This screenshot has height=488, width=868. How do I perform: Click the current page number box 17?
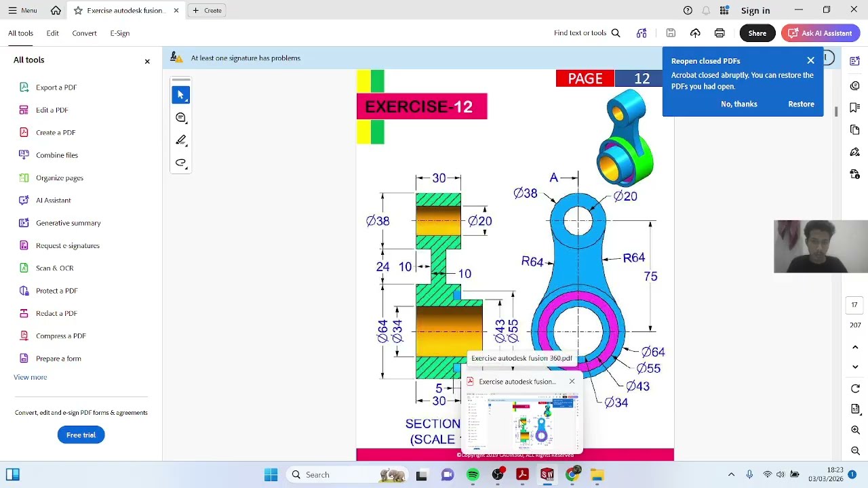(x=855, y=305)
